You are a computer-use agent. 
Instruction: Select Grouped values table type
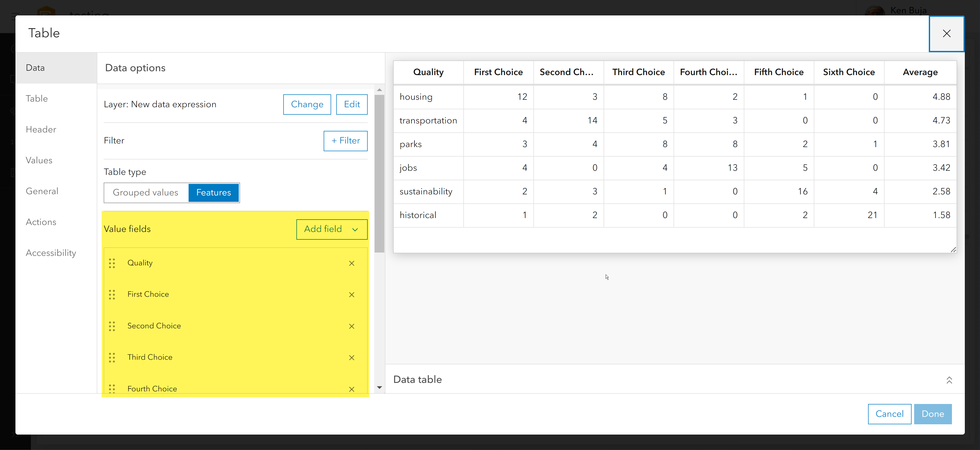[146, 193]
